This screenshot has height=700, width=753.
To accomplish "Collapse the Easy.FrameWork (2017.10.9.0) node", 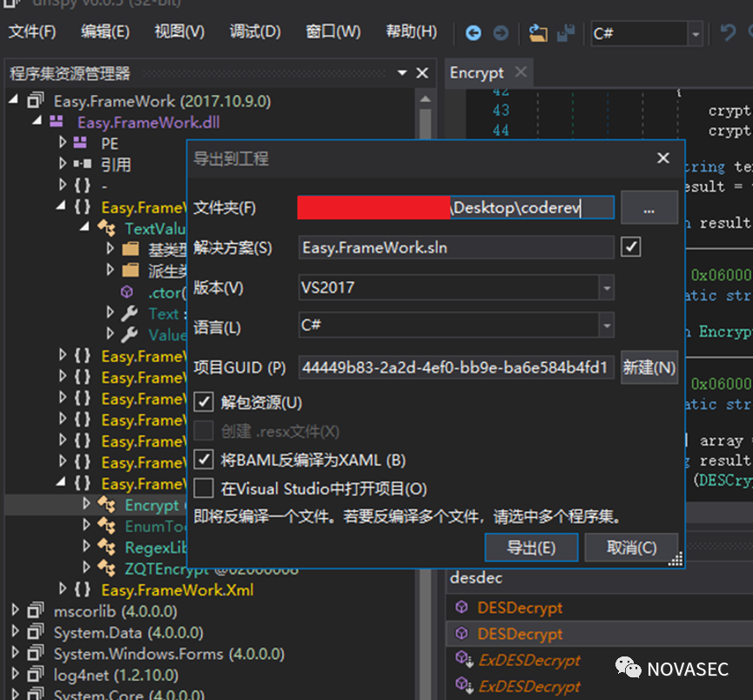I will (x=13, y=100).
